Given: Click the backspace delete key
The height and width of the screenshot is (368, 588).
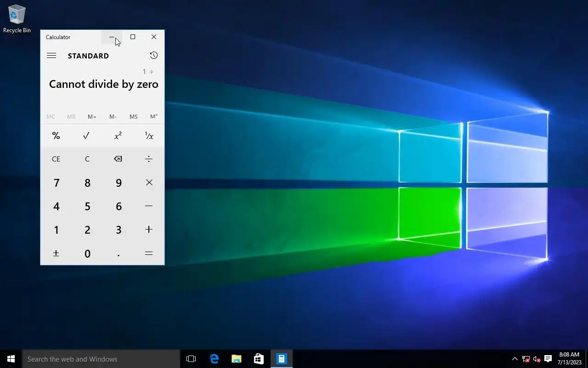Looking at the screenshot, I should pyautogui.click(x=118, y=159).
